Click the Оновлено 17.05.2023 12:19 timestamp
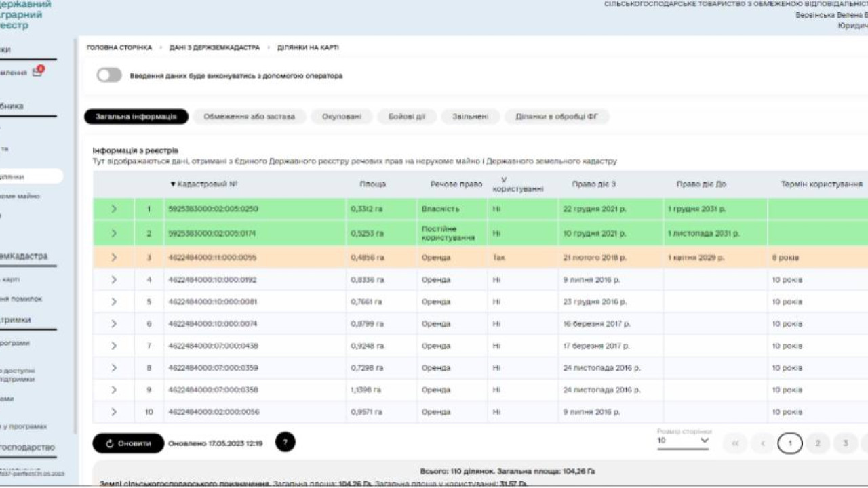868x488 pixels. click(x=216, y=443)
